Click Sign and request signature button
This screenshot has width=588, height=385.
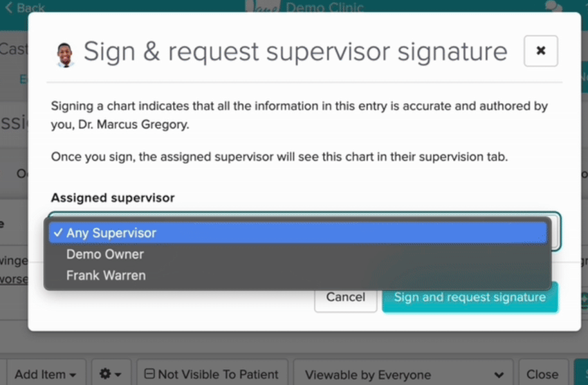coord(470,298)
